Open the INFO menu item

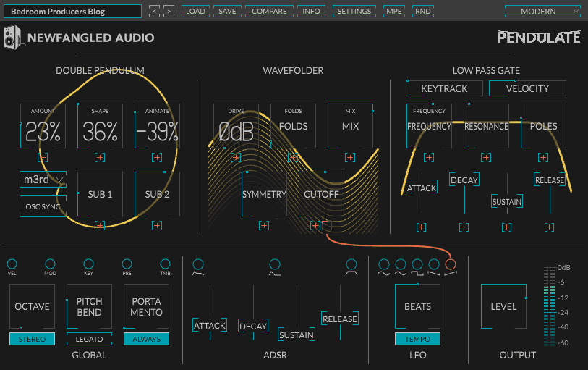(312, 12)
